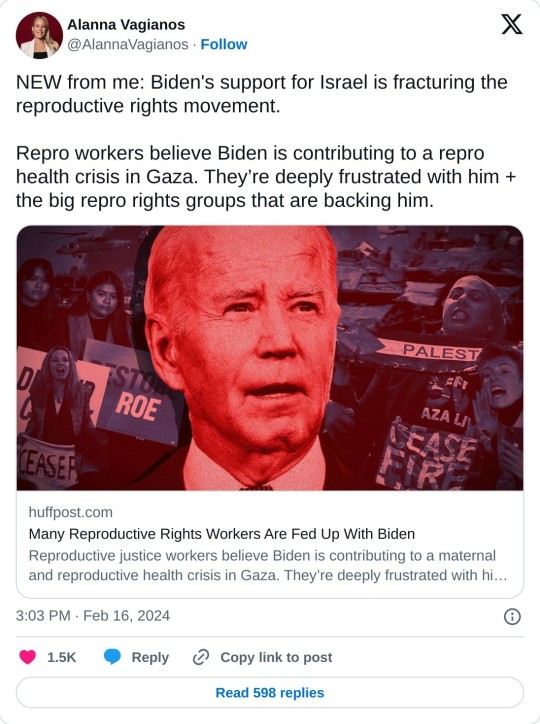Open Alanna Vagianos profile avatar
Screen dimensions: 540x724
click(x=39, y=35)
